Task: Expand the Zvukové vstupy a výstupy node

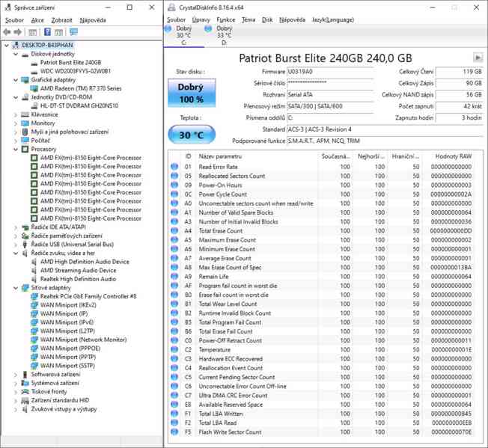Action: pos(16,409)
